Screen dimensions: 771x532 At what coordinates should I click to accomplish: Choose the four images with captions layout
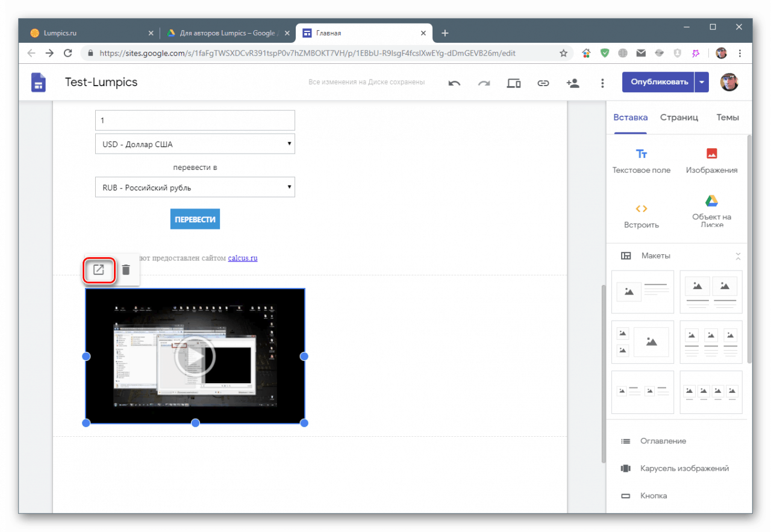tap(711, 392)
